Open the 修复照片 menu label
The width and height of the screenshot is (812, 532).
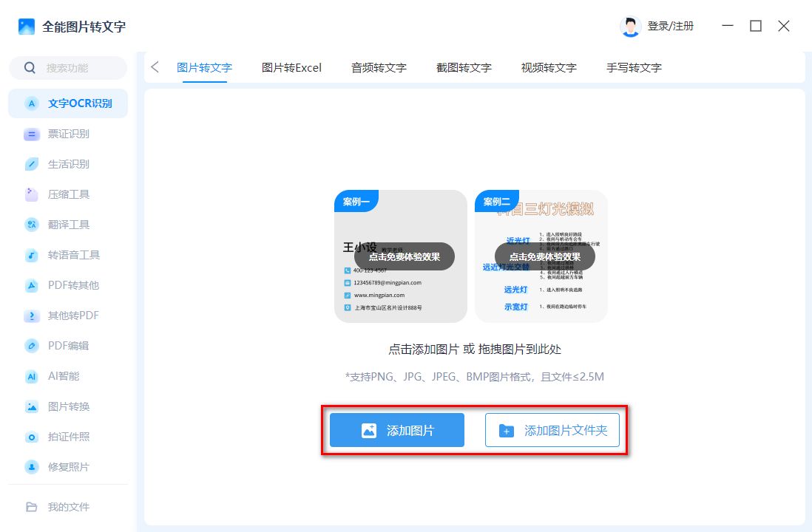[x=69, y=467]
